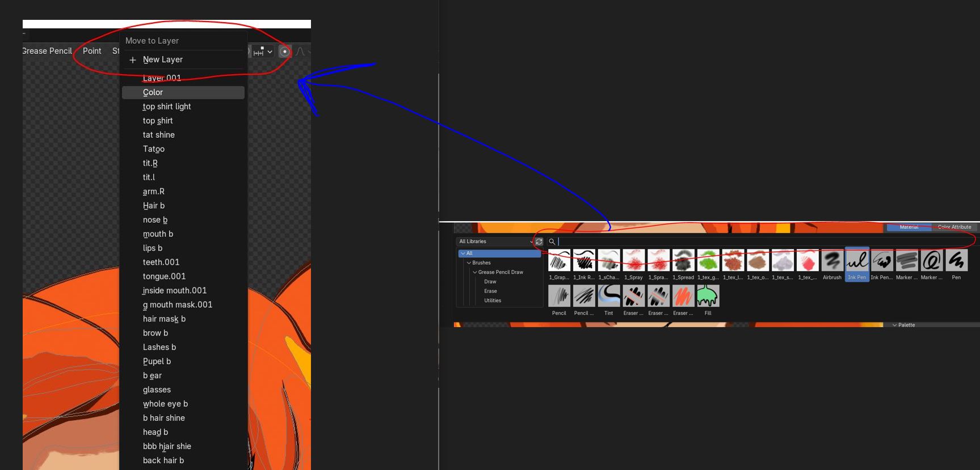Click the plus icon beside New Layer
980x470 pixels.
[133, 60]
